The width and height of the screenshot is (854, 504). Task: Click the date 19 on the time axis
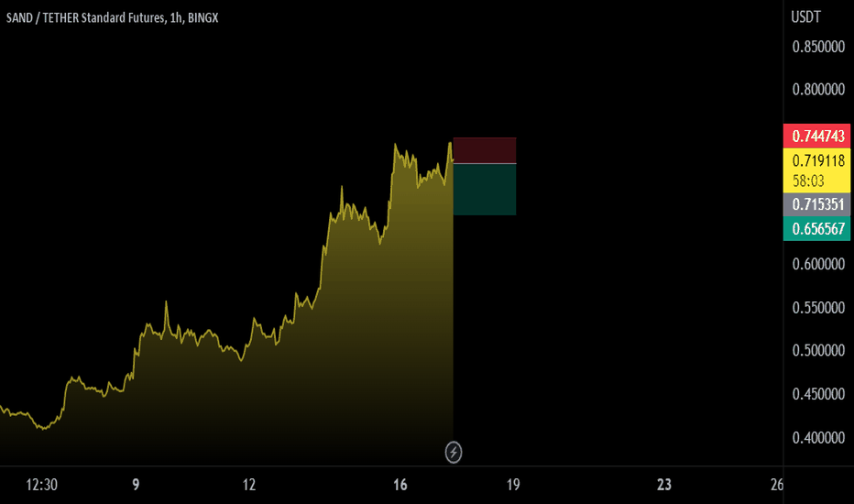pos(513,485)
